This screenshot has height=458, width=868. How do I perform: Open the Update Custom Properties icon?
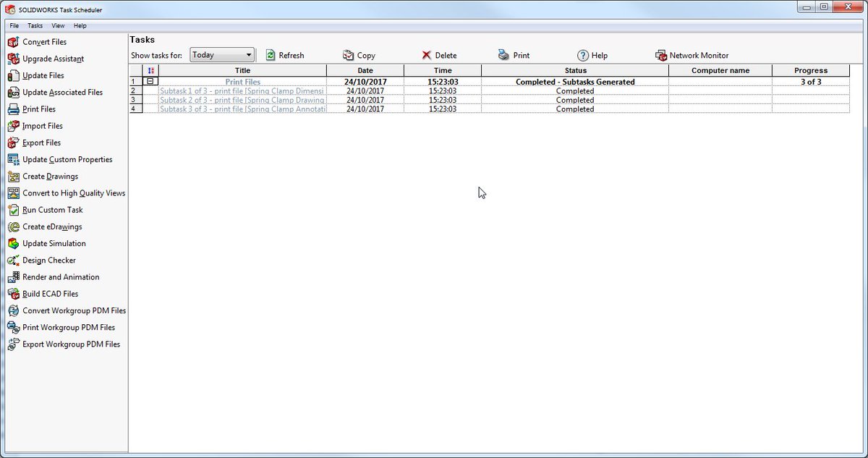click(13, 159)
